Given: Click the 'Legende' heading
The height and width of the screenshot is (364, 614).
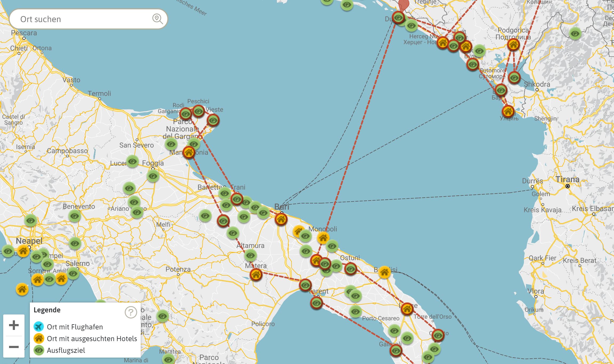Looking at the screenshot, I should (47, 310).
